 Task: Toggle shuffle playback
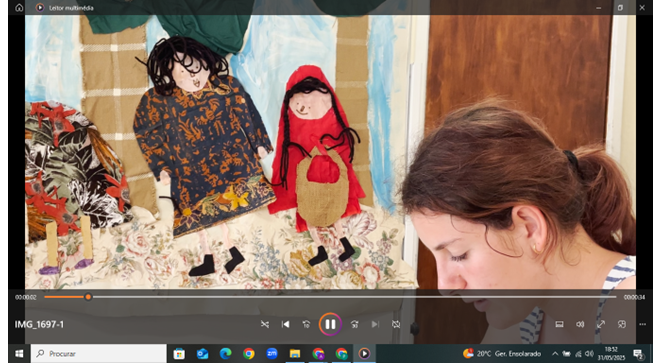(x=265, y=324)
